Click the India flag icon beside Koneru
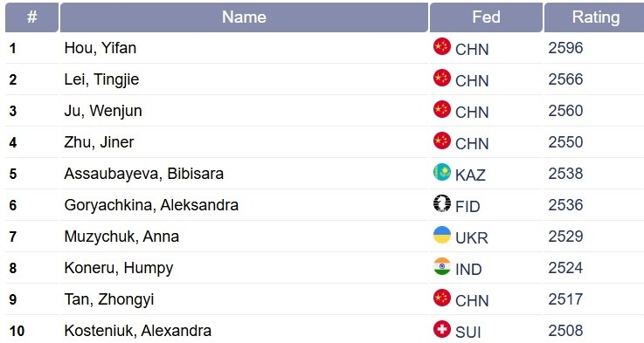644x343 pixels. [442, 266]
